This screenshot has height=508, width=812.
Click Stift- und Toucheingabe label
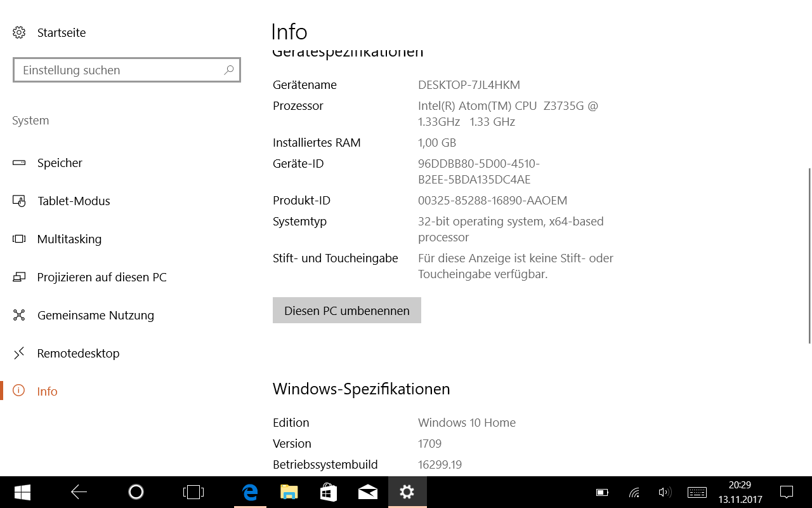[336, 258]
